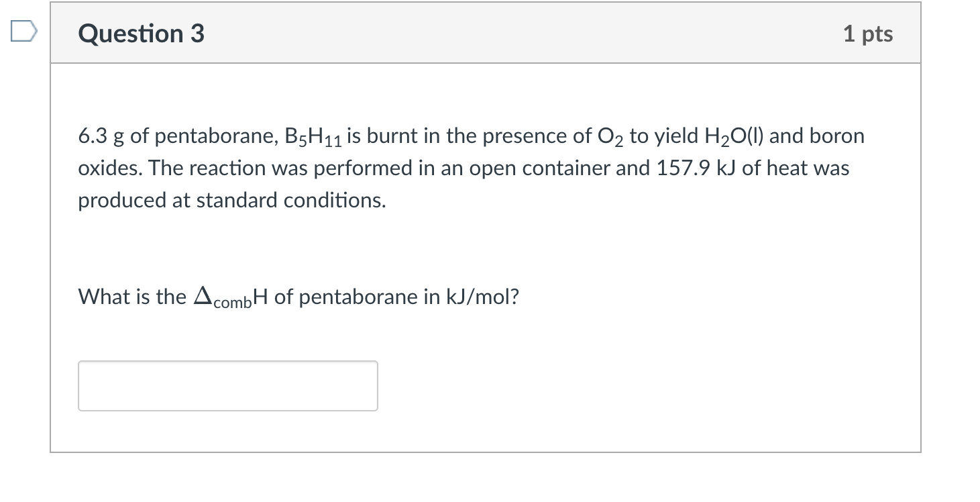
Task: Click the answer box border
Action: pyautogui.click(x=228, y=362)
